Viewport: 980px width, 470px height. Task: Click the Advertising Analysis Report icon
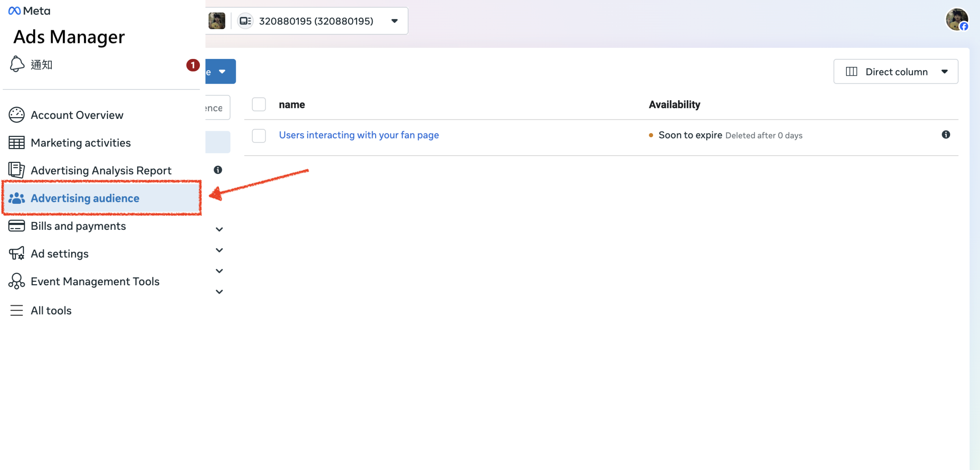pos(16,170)
